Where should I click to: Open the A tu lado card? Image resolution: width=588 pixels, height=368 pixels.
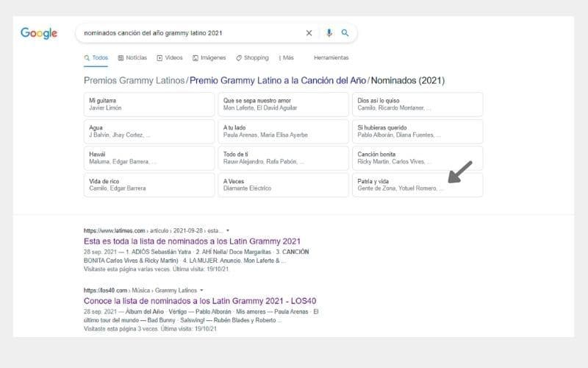pos(284,132)
